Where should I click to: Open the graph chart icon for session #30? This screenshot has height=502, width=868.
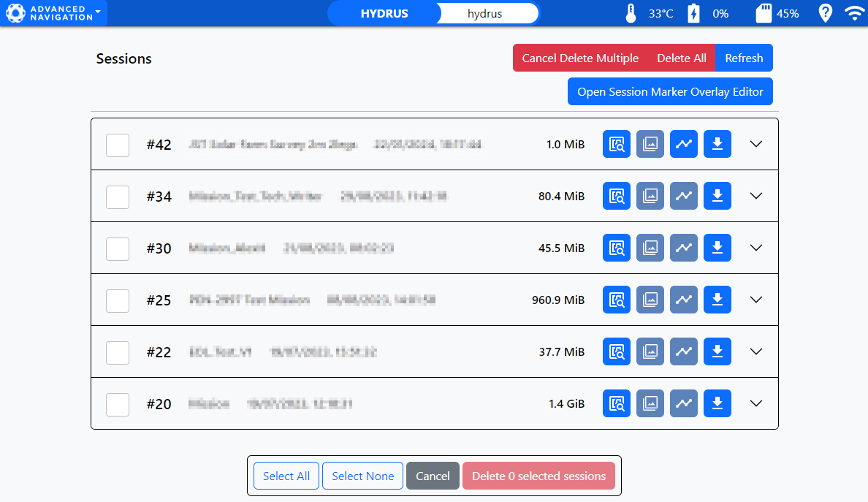(684, 248)
